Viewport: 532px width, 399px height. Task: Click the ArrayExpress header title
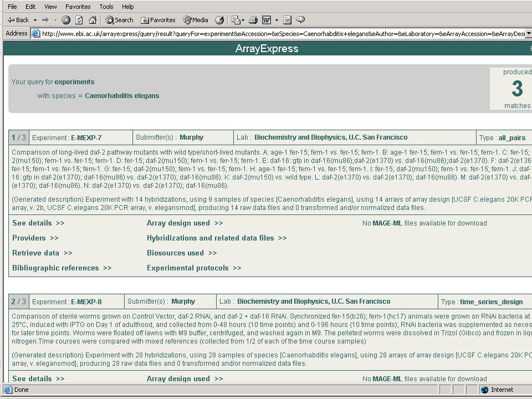click(x=267, y=49)
